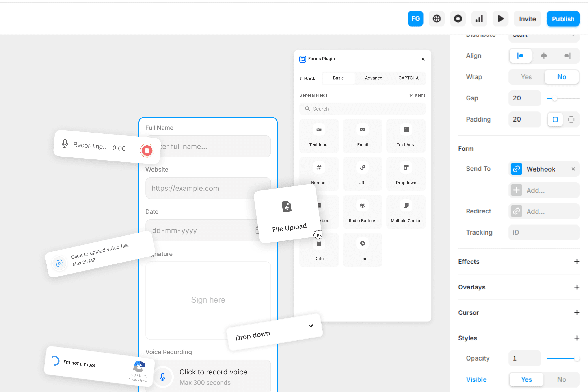
Task: Set Wrap to Yes
Action: pos(525,77)
